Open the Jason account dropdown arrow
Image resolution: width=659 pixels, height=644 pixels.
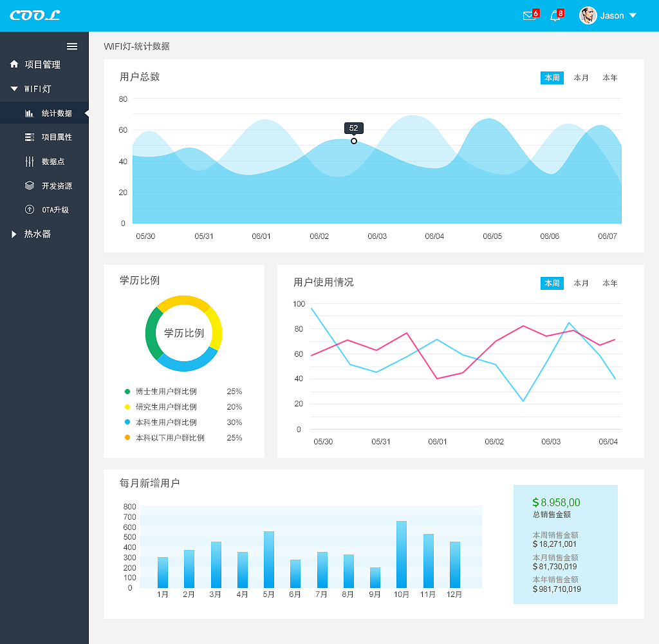[633, 15]
